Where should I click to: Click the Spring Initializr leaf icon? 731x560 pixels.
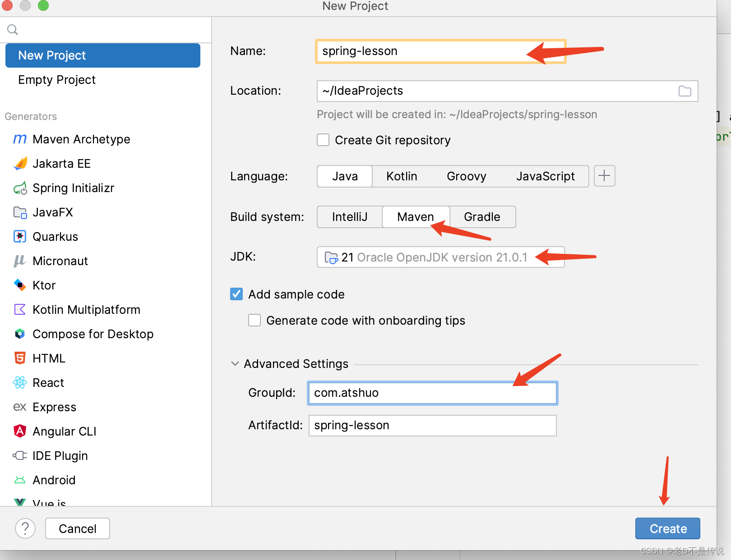pyautogui.click(x=20, y=188)
